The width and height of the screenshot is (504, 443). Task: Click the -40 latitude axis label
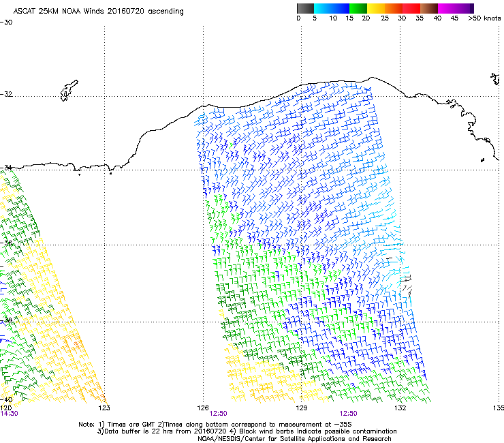[x=6, y=400]
